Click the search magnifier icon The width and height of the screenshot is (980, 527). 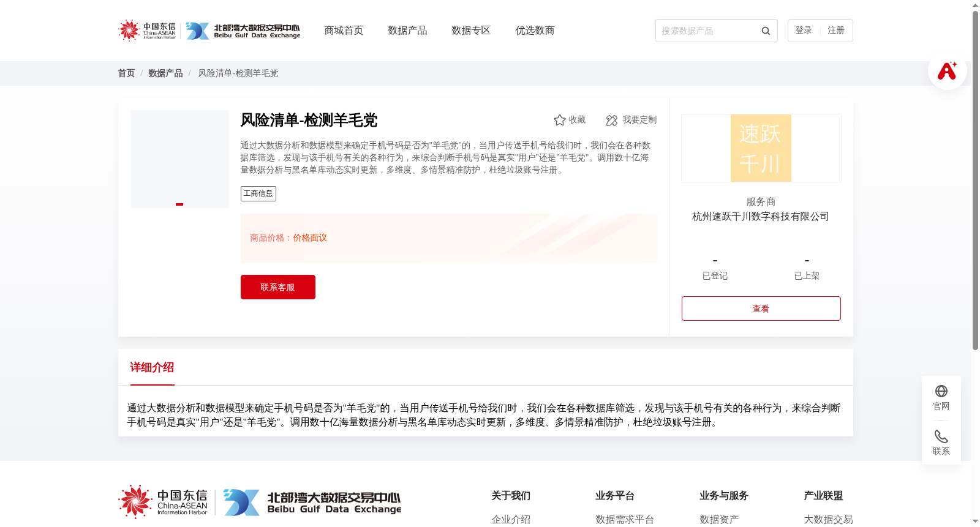point(766,31)
